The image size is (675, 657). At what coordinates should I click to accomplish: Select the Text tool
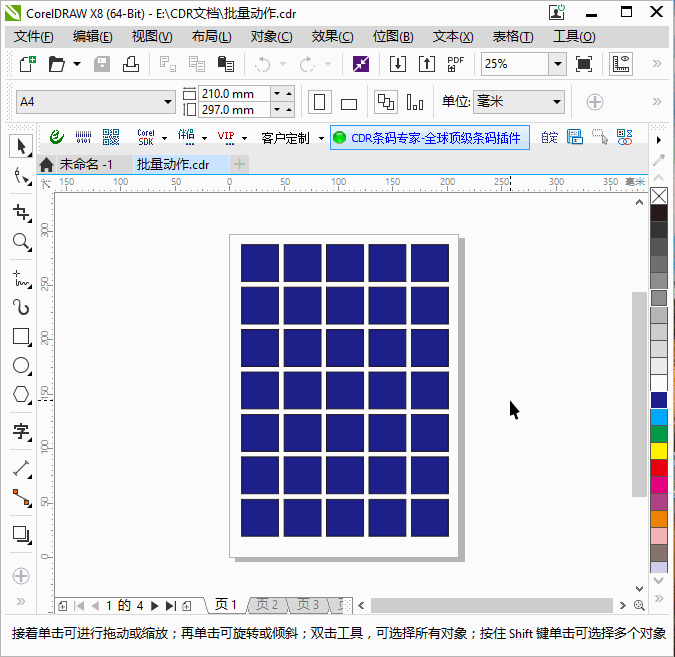click(x=21, y=431)
